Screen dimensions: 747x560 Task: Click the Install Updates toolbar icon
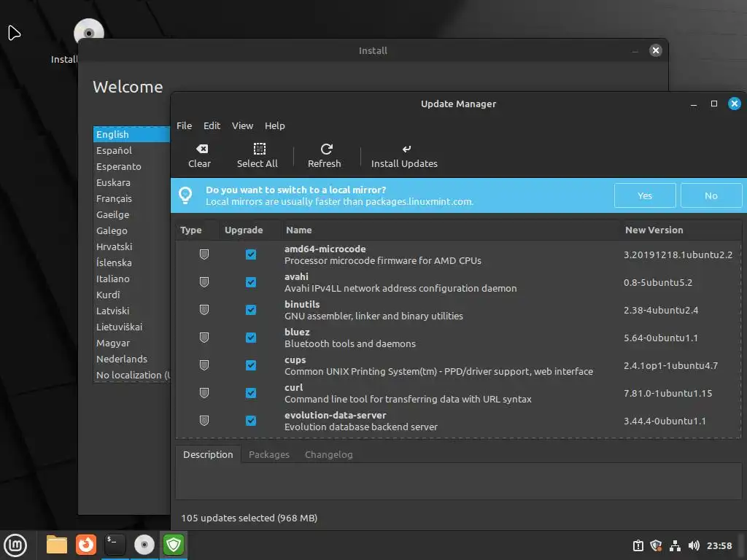(406, 149)
